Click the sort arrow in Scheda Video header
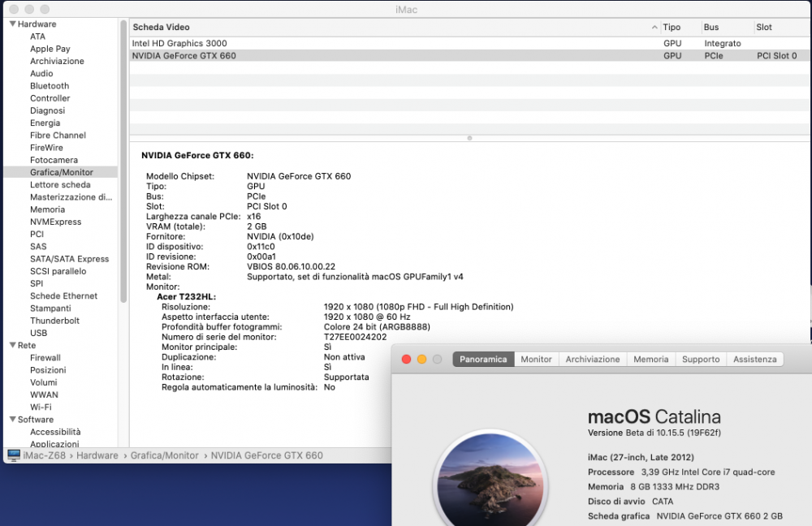 coord(654,27)
